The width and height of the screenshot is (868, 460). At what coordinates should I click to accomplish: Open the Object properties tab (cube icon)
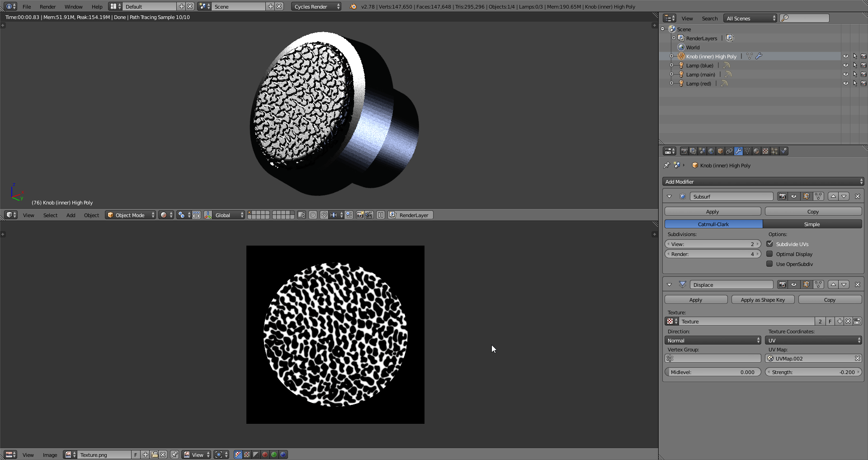[x=721, y=151]
